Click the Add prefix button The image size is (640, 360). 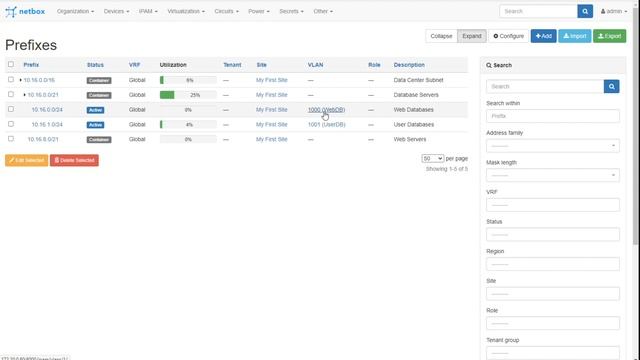(544, 36)
